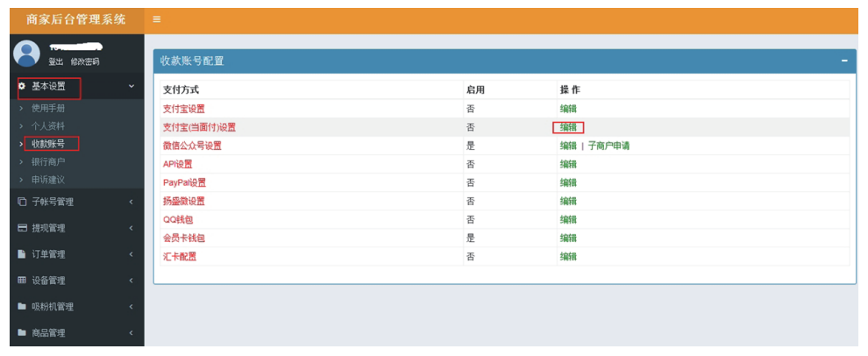The image size is (868, 356).
Task: Click the document icon beside 订单管理
Action: click(22, 254)
